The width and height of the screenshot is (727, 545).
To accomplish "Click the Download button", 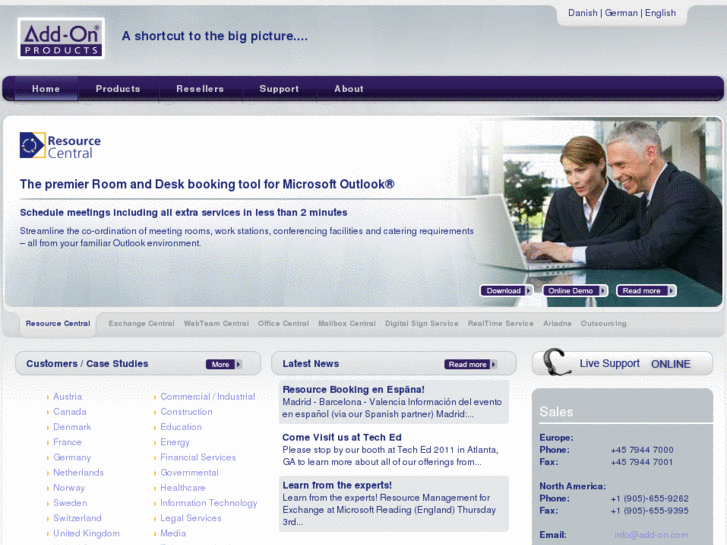I will (x=506, y=291).
